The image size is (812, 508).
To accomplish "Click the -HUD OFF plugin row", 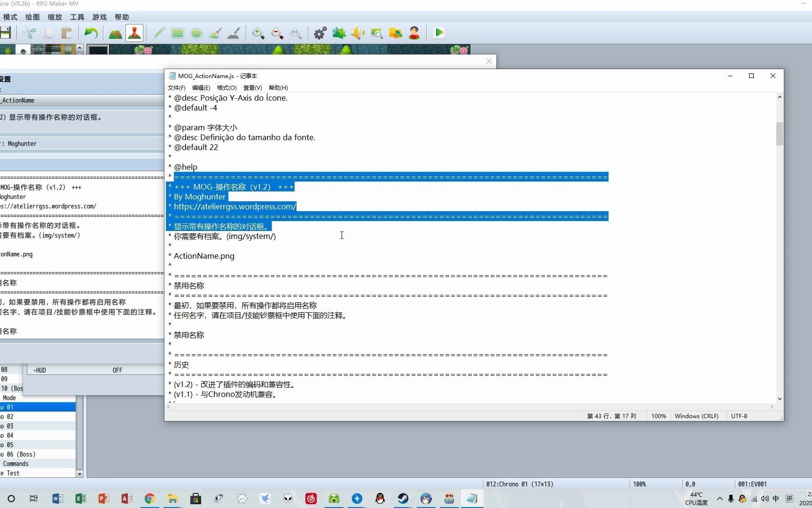I will [x=95, y=370].
